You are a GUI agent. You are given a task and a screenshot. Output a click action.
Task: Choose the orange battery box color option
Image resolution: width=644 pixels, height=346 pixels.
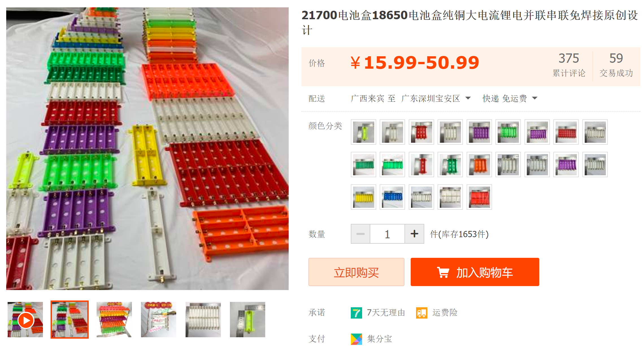tap(479, 165)
